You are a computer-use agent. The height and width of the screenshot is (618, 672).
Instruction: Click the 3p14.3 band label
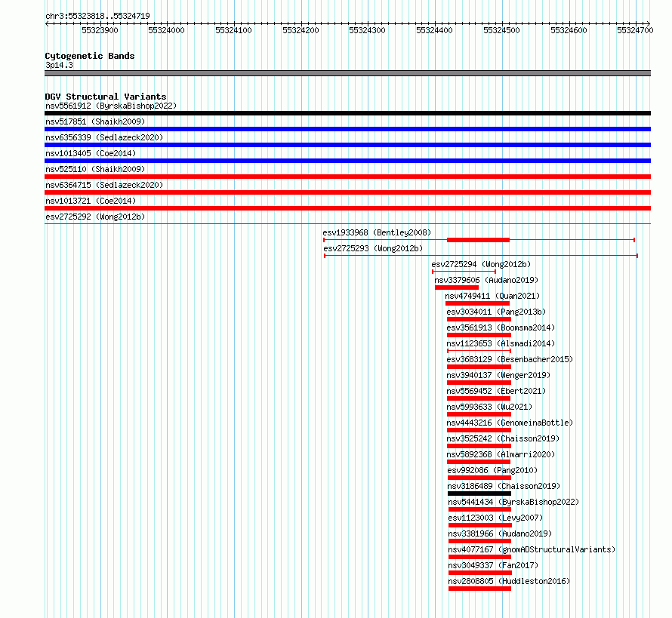coord(59,65)
